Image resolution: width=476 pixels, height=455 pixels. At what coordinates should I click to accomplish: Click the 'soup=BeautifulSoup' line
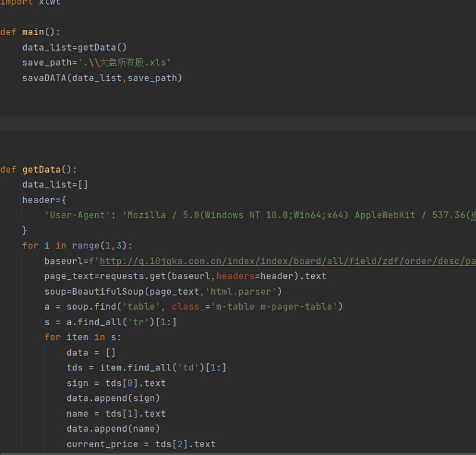coord(163,292)
